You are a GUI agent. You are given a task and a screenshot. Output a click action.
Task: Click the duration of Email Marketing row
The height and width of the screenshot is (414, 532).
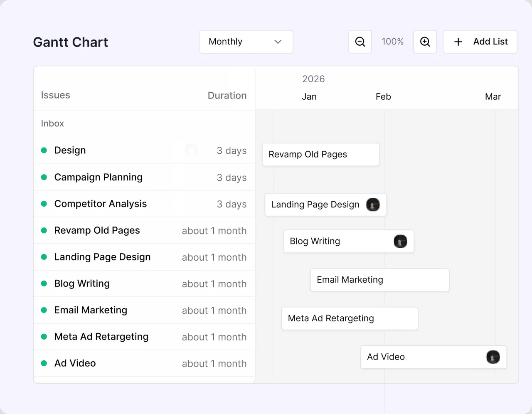click(x=214, y=310)
